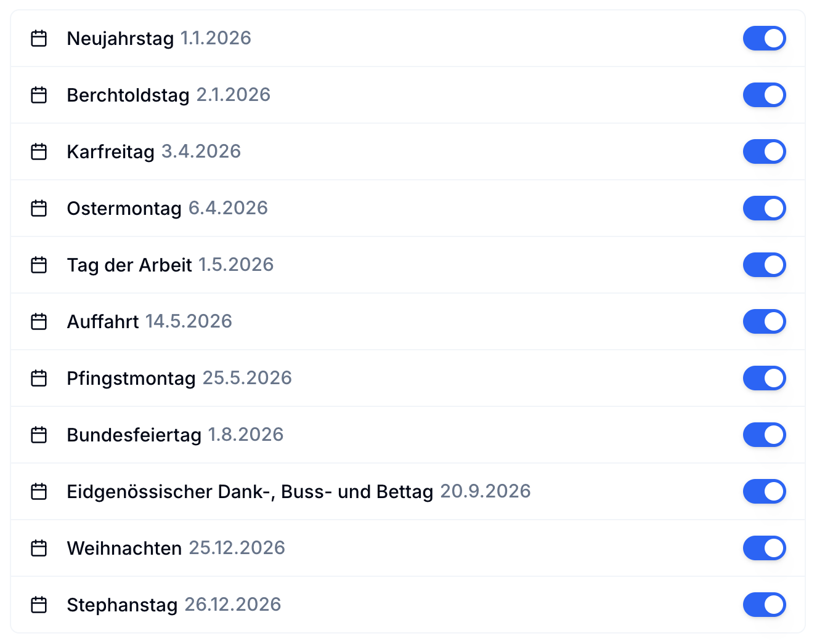This screenshot has width=817, height=644.
Task: Click the calendar icon next to Ostermontag
Action: (x=39, y=208)
